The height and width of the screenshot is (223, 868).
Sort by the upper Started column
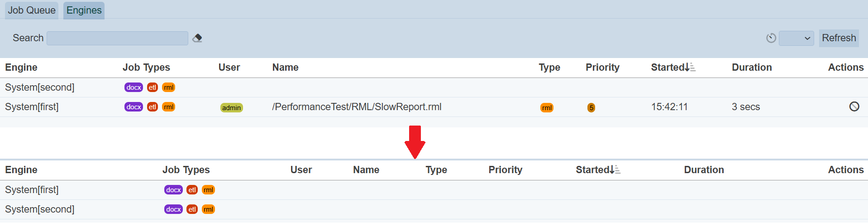point(668,68)
